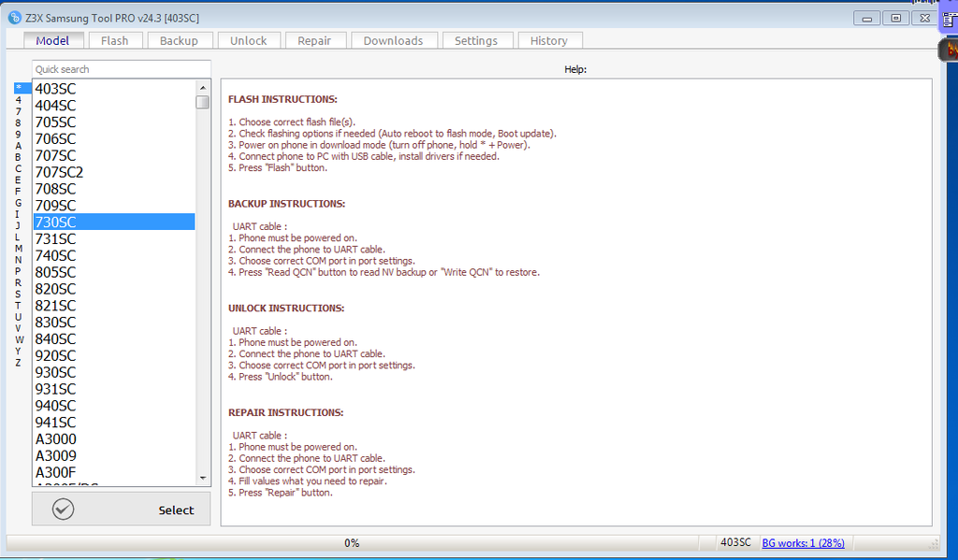View the History tab
This screenshot has height=560, width=958.
[x=549, y=40]
